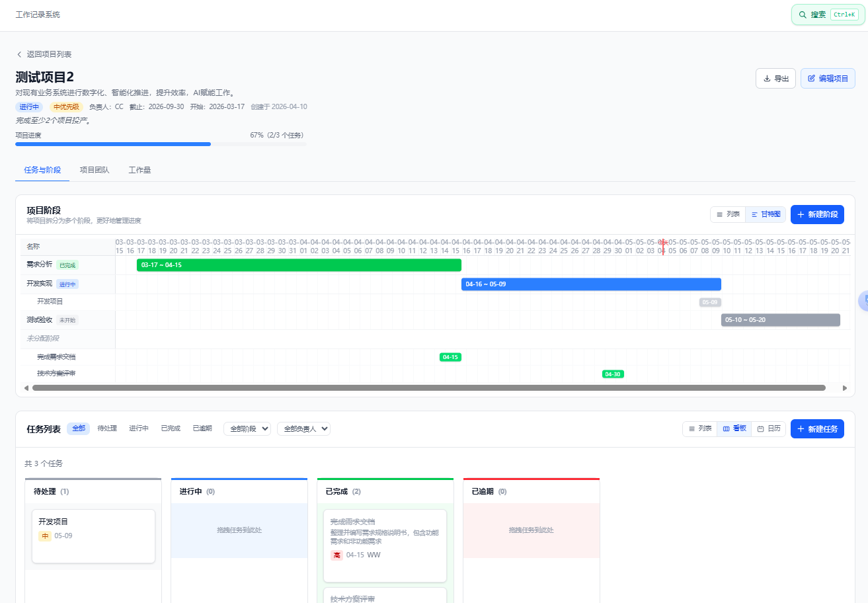Click right arrow of Gantt scrollbar
This screenshot has height=603, width=868.
(x=845, y=388)
